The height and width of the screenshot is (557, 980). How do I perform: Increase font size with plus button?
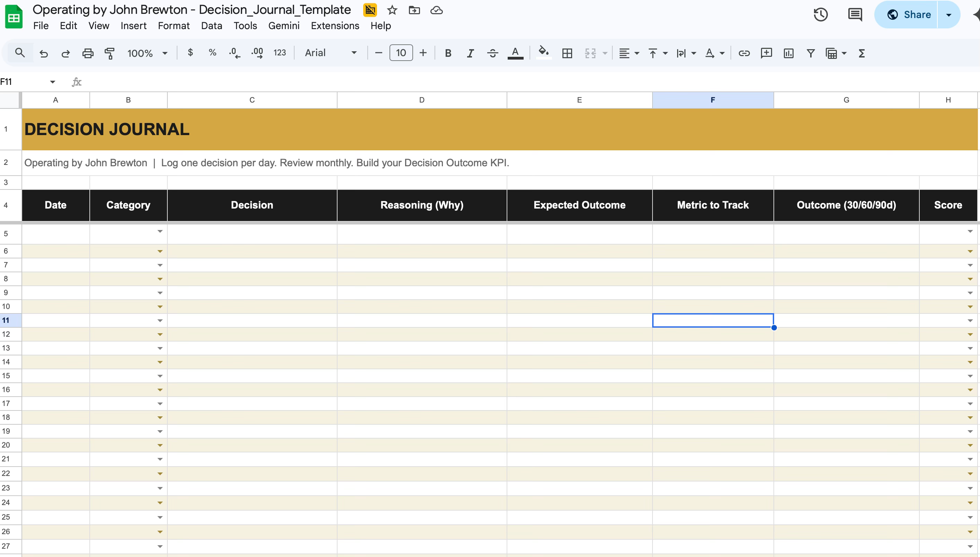(423, 53)
